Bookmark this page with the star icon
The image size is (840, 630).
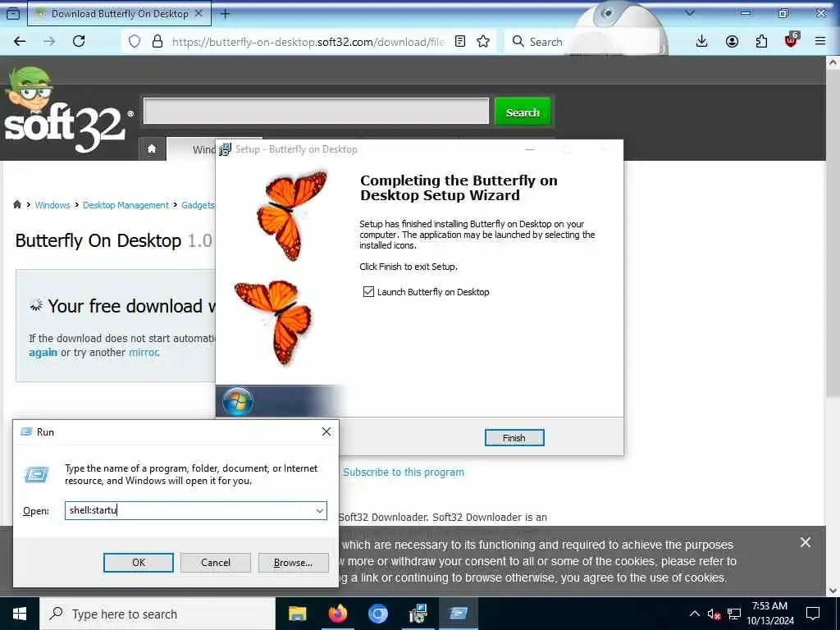(483, 41)
